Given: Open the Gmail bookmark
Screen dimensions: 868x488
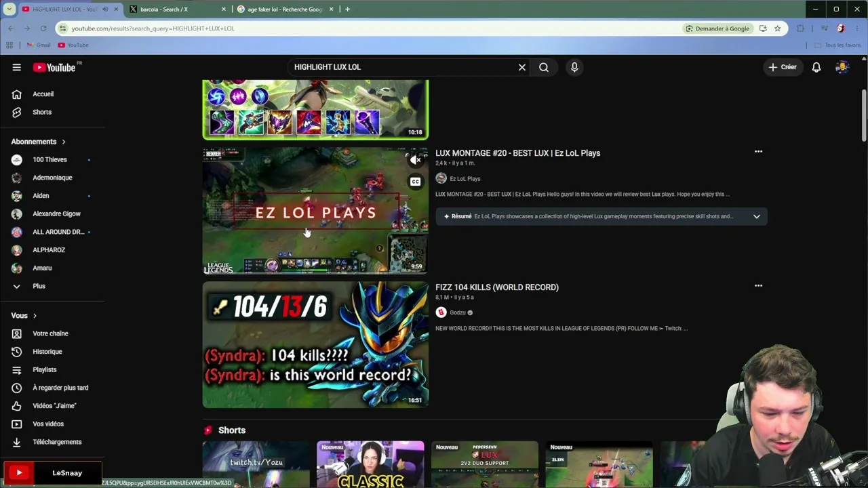Looking at the screenshot, I should 39,45.
